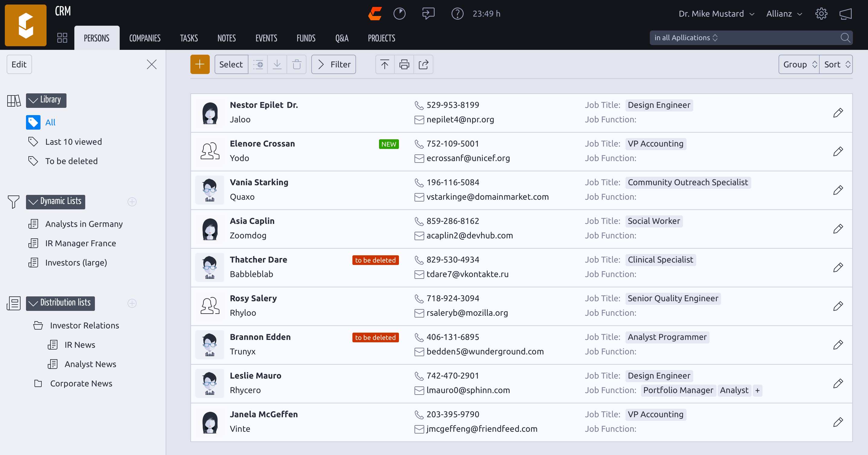This screenshot has height=455, width=868.
Task: Add a new distribution list with plus
Action: click(x=132, y=303)
